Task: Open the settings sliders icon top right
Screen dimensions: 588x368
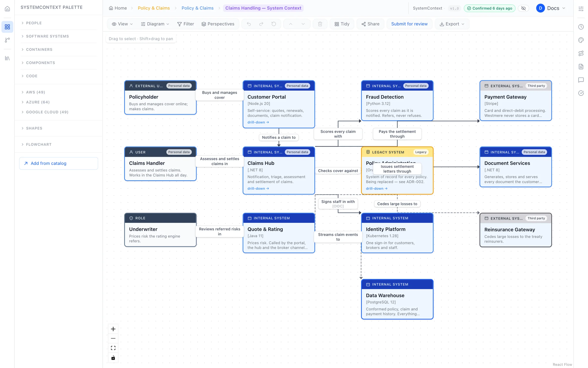Action: click(581, 9)
